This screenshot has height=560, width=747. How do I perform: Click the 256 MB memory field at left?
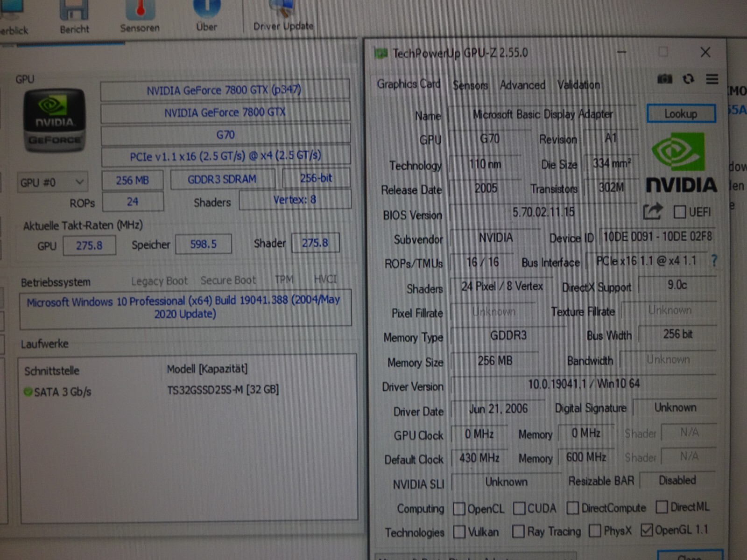click(133, 181)
